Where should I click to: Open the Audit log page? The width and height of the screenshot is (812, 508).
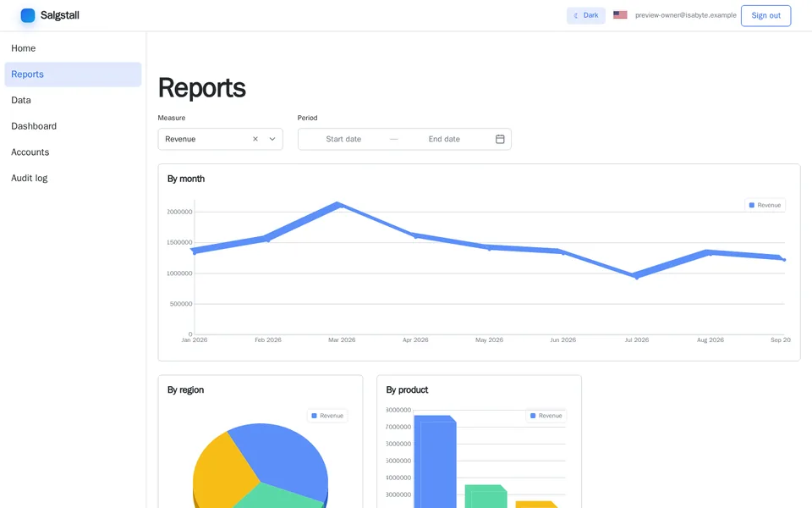pyautogui.click(x=73, y=178)
